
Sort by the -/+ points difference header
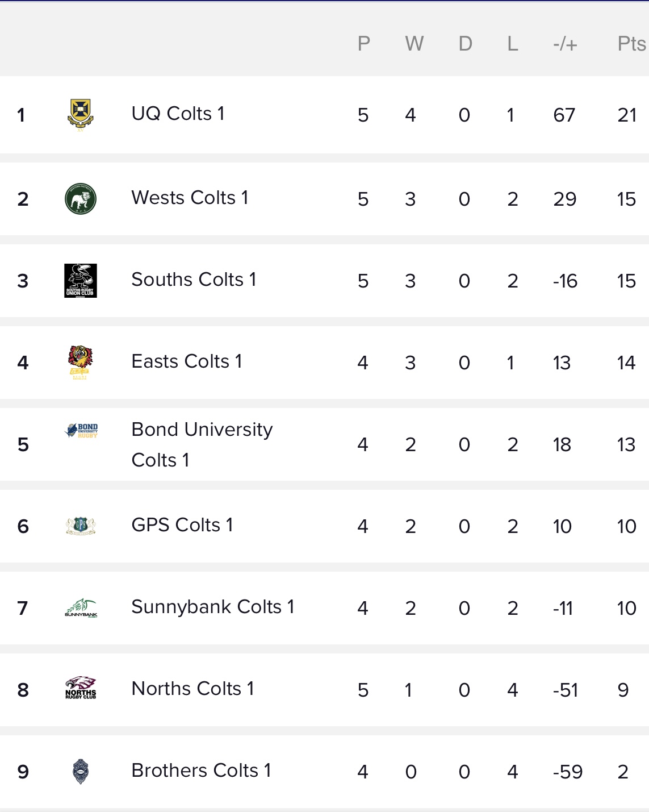pos(565,44)
